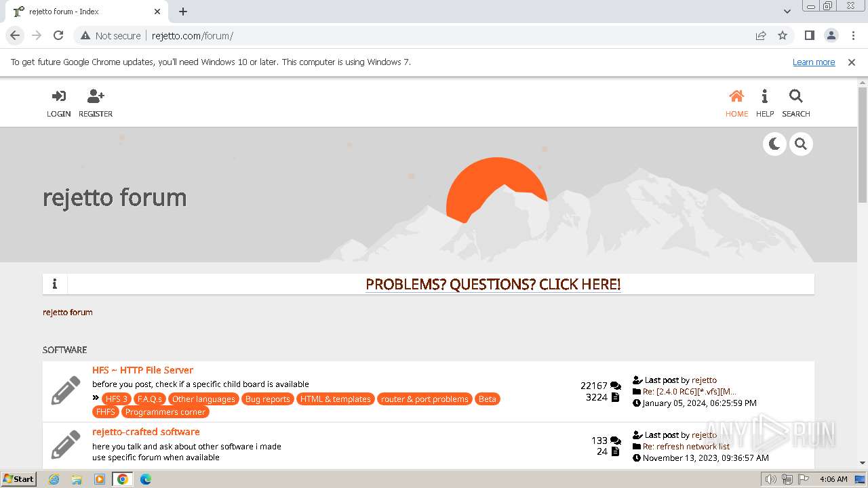Open FHFS child board tag
The height and width of the screenshot is (488, 868).
(106, 412)
